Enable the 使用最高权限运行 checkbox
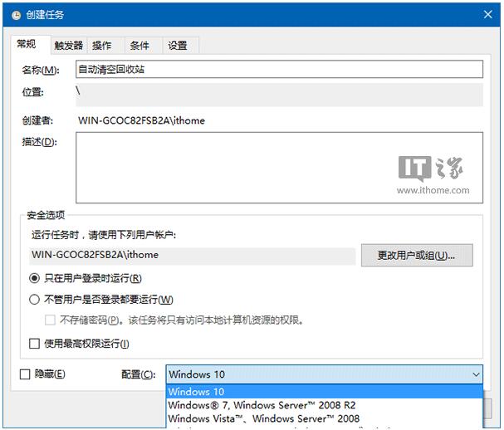Screen dimensions: 504x430 point(35,343)
